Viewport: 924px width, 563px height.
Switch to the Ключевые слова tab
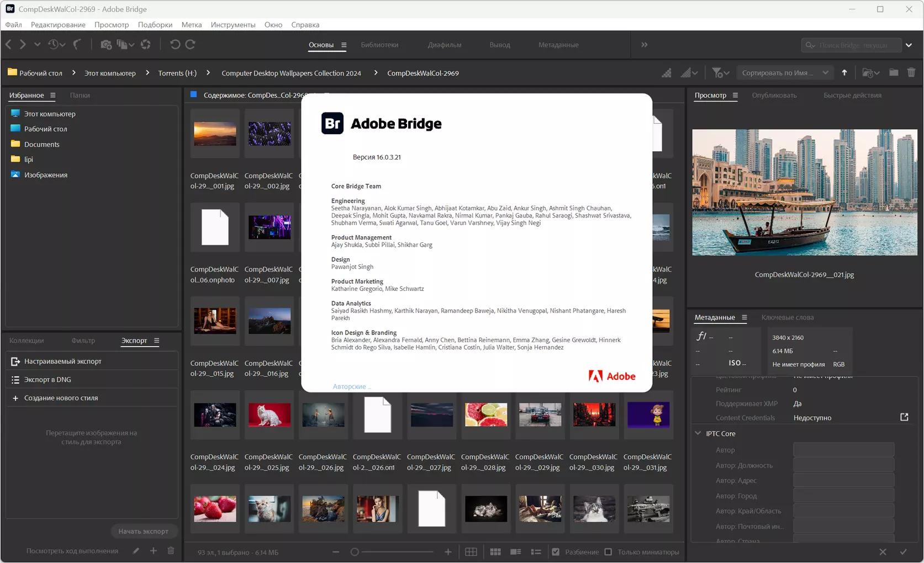[787, 317]
